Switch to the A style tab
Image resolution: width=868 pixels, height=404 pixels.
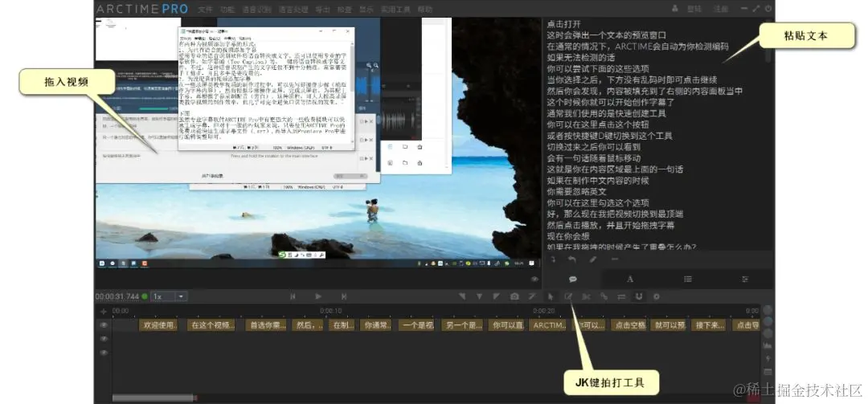630,279
